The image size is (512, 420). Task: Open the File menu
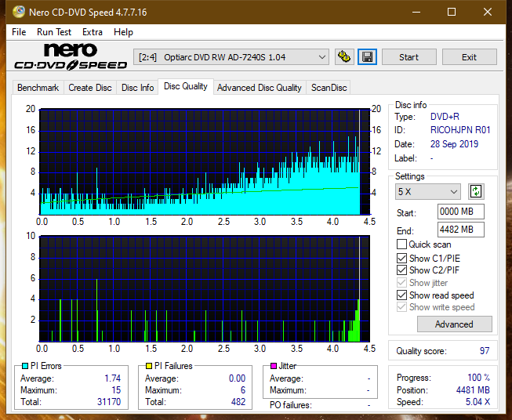tap(19, 32)
